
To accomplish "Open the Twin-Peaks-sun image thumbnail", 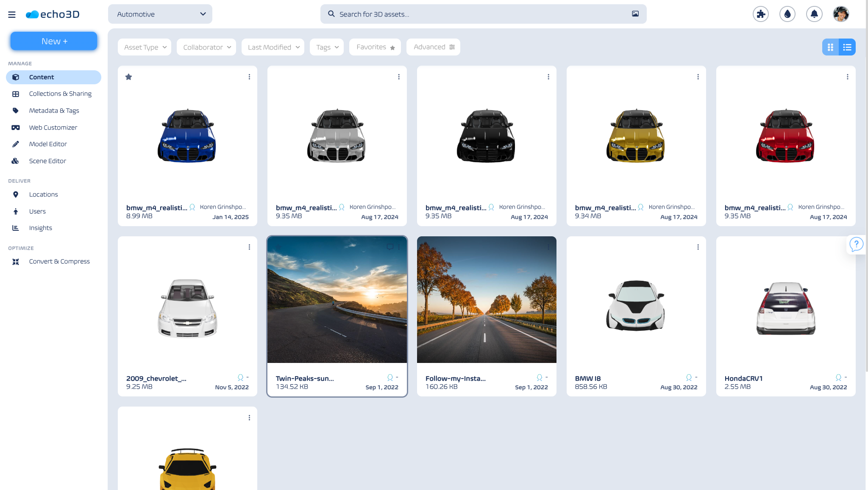I will 337,299.
